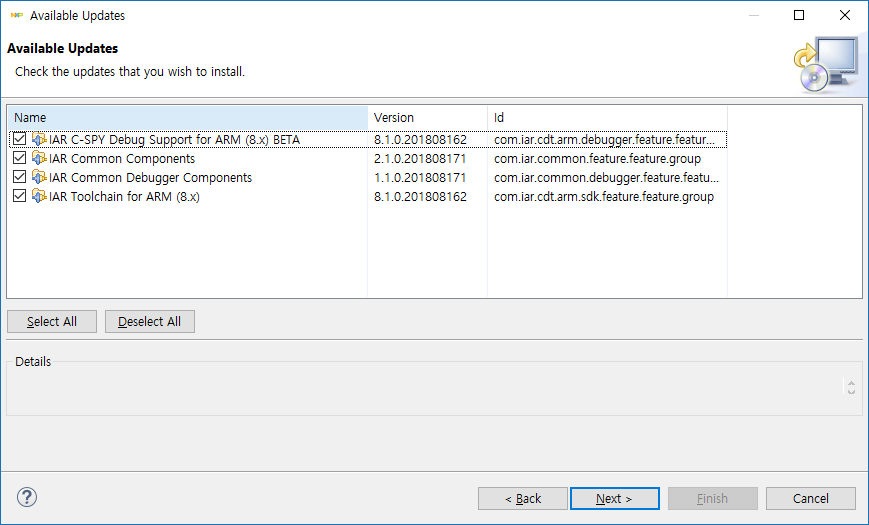Click the IAR C-SPY Debug Support feature icon
The width and height of the screenshot is (869, 525).
pyautogui.click(x=39, y=140)
